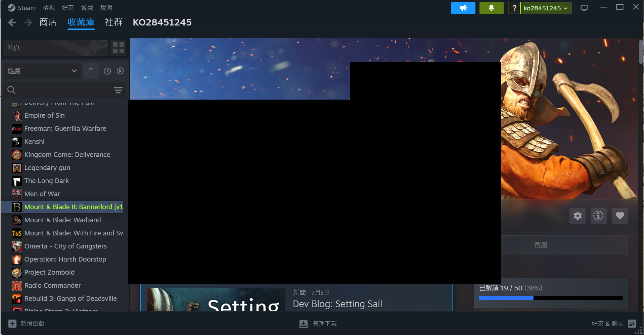Switch to the 收藏庫 tab
The image size is (644, 335).
coord(81,22)
